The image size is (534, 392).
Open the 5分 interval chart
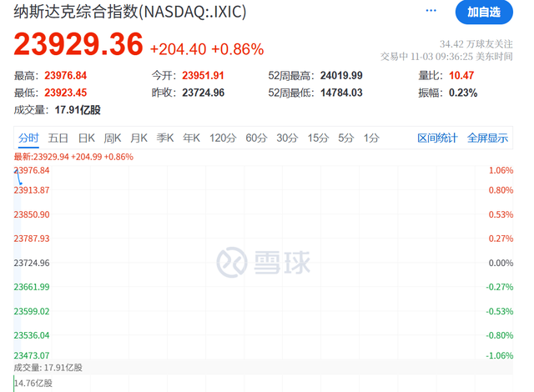(x=346, y=138)
